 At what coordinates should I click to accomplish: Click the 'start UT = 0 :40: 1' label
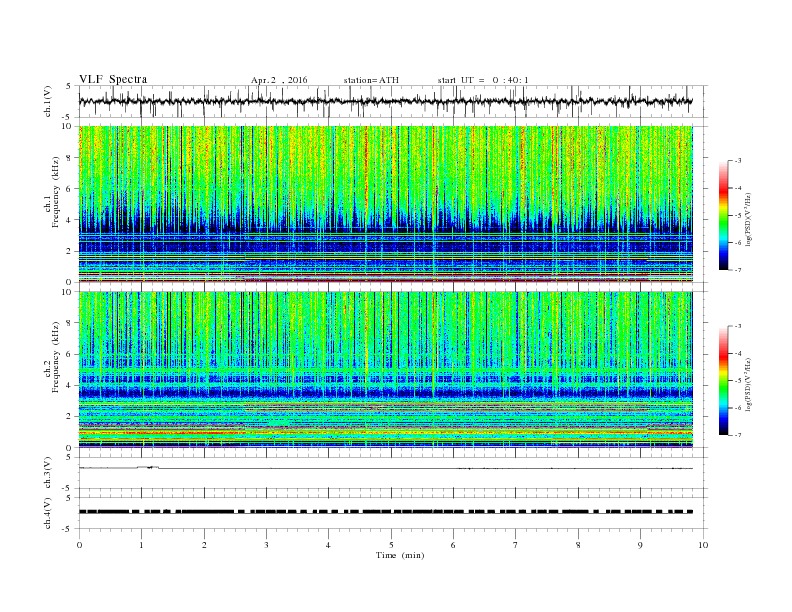point(483,80)
